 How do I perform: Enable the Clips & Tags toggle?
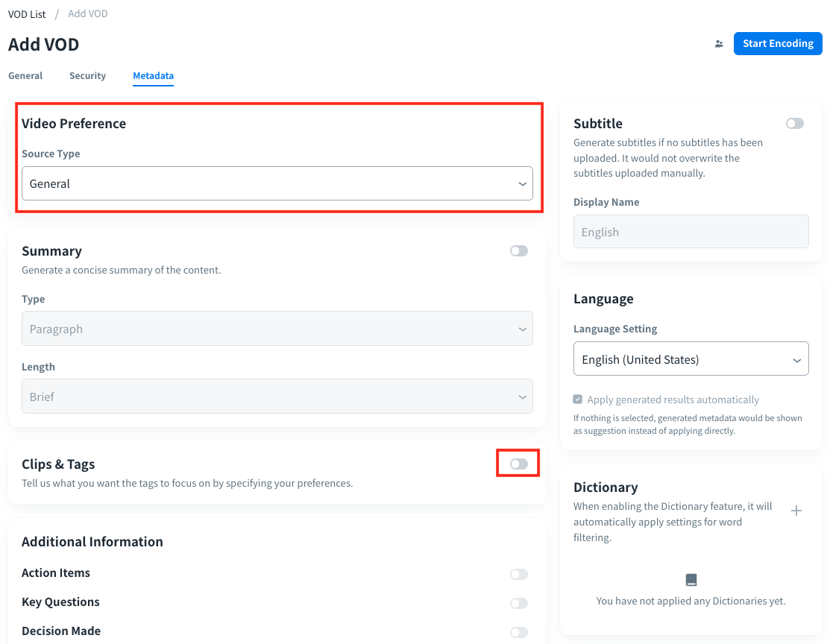coord(518,463)
